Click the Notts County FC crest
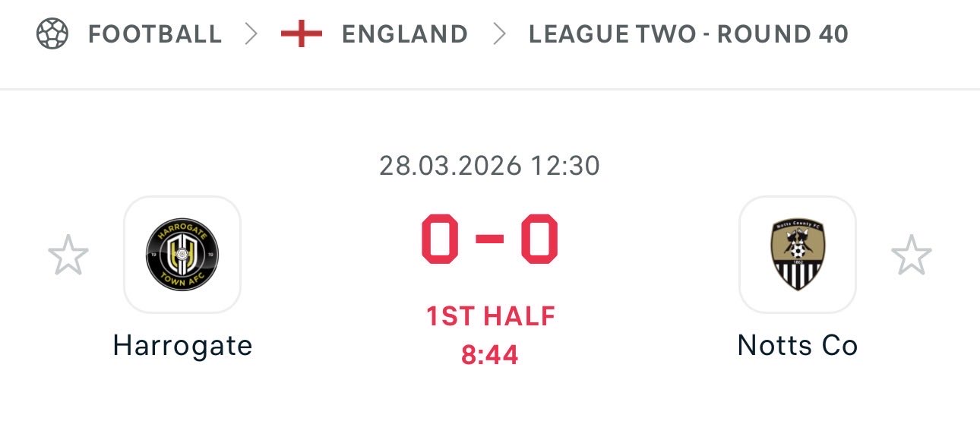980x428 pixels. point(797,255)
